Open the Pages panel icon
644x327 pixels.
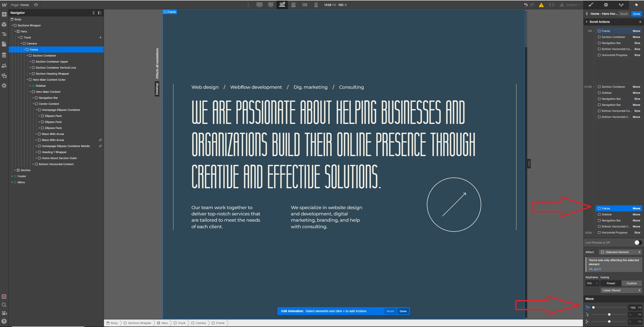click(x=4, y=44)
